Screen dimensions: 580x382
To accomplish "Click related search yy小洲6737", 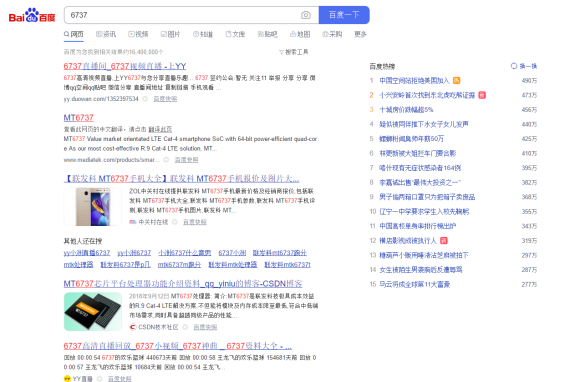I will point(134,253).
